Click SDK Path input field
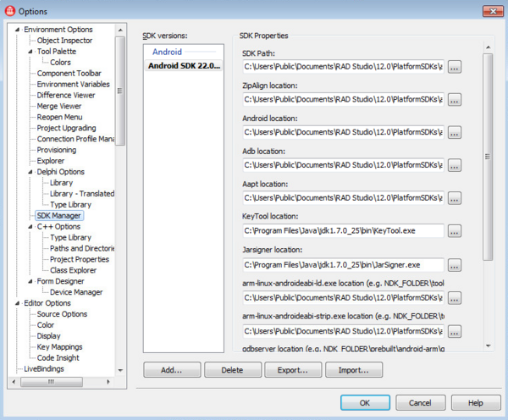Viewport: 508px width, 420px height. 344,67
